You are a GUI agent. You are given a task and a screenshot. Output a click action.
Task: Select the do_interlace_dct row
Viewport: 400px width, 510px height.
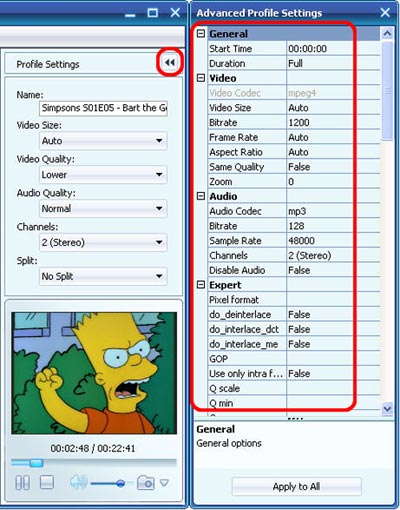[294, 329]
